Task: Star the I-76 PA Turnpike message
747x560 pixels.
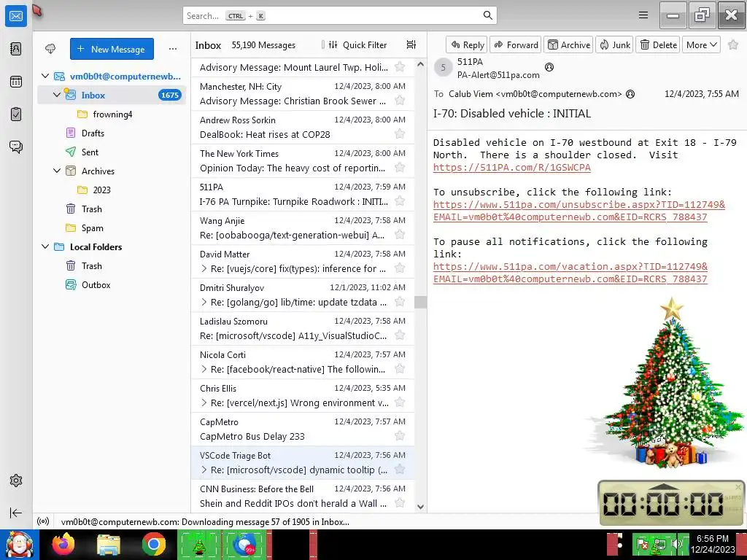Action: 400,201
